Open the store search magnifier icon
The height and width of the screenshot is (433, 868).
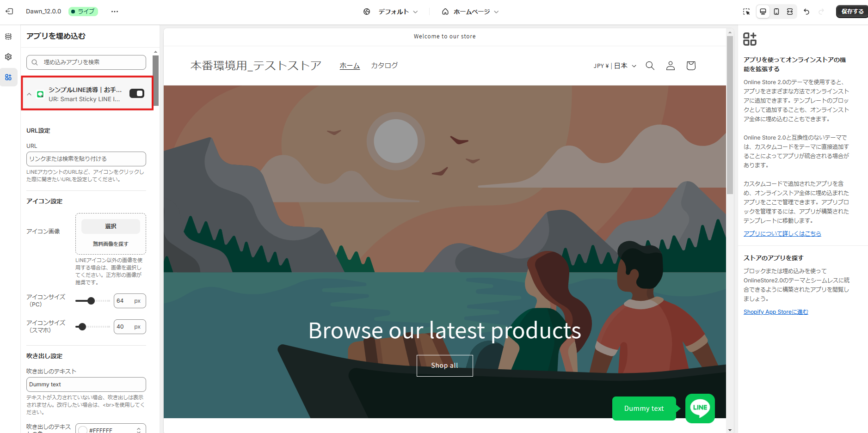[650, 66]
